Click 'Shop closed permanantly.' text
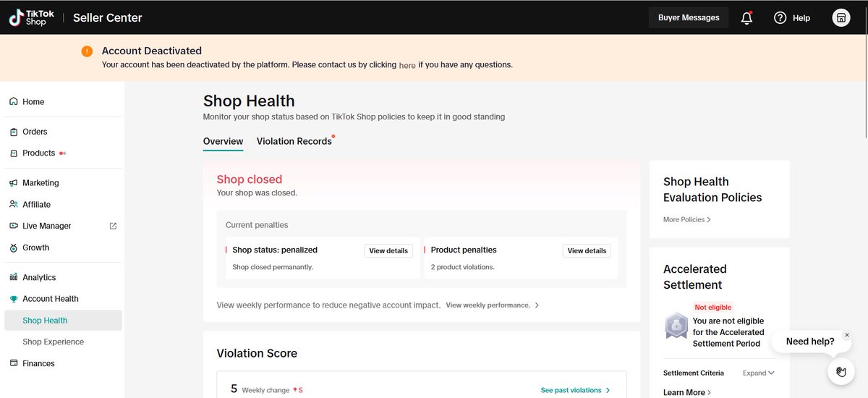The width and height of the screenshot is (868, 398). 273,267
